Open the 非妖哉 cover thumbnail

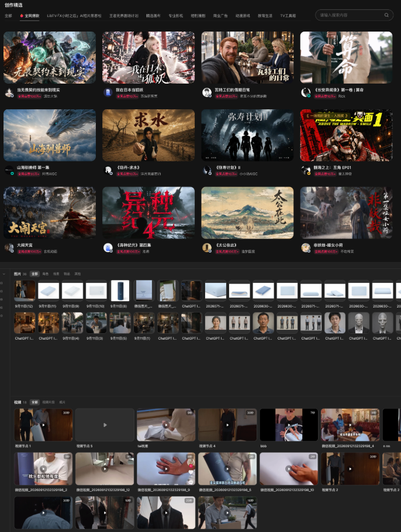[x=347, y=213]
